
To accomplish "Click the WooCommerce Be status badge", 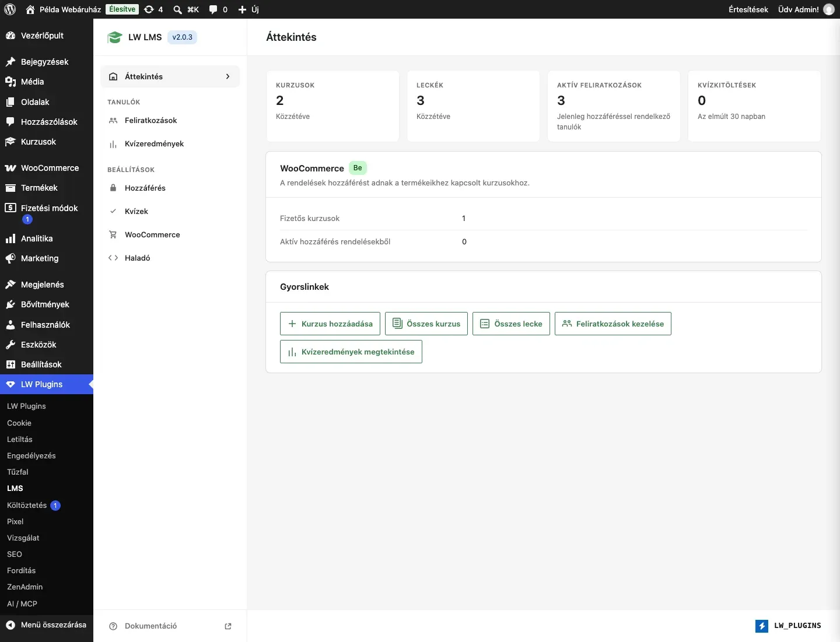I will click(x=358, y=168).
